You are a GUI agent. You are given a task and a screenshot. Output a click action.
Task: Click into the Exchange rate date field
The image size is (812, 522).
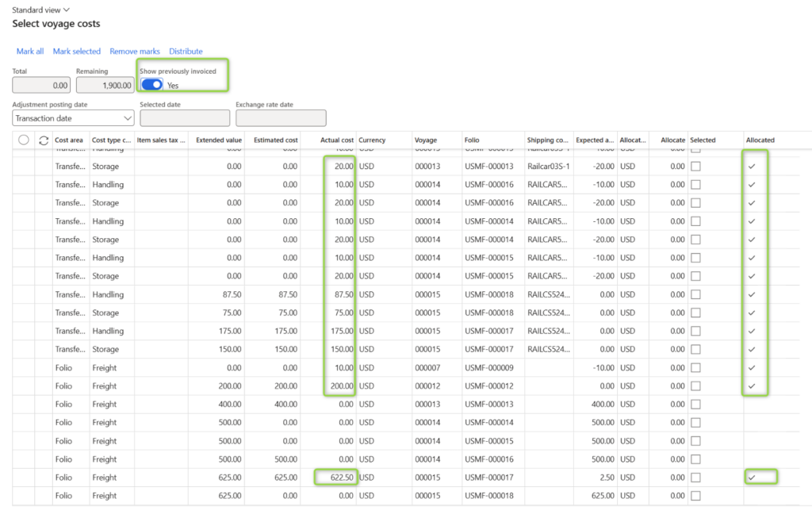pos(282,117)
